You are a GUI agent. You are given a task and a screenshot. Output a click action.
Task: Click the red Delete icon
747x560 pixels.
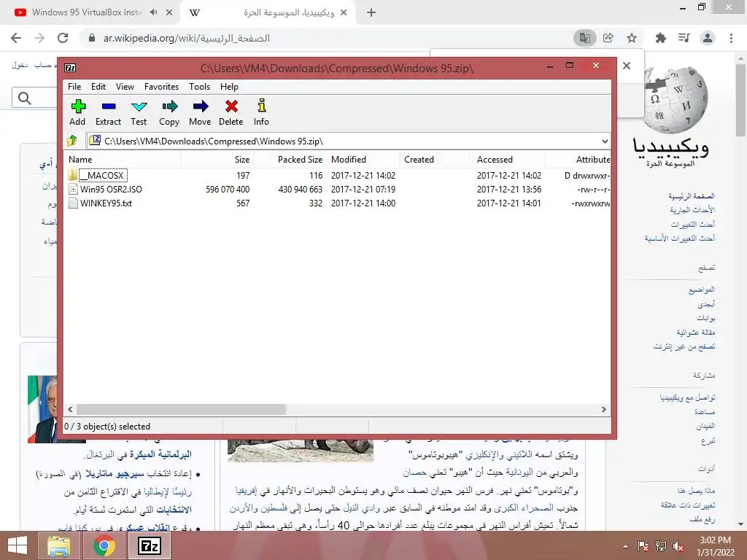click(231, 106)
